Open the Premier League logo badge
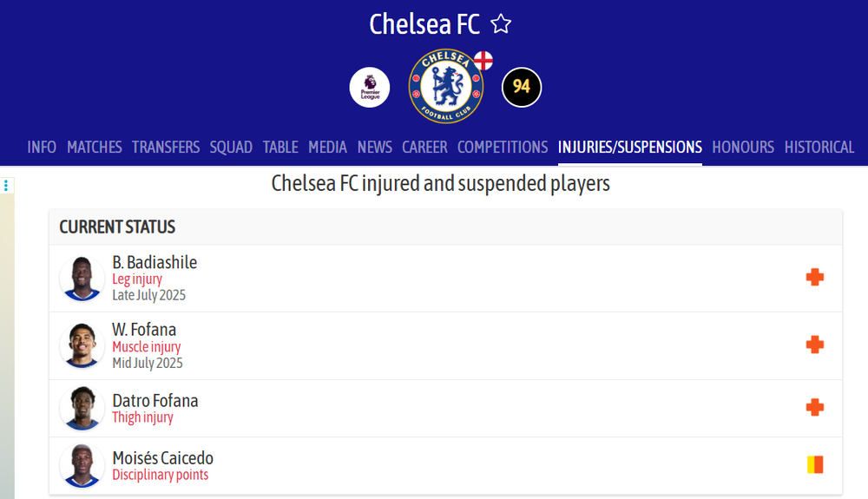The height and width of the screenshot is (499, 868). point(370,88)
